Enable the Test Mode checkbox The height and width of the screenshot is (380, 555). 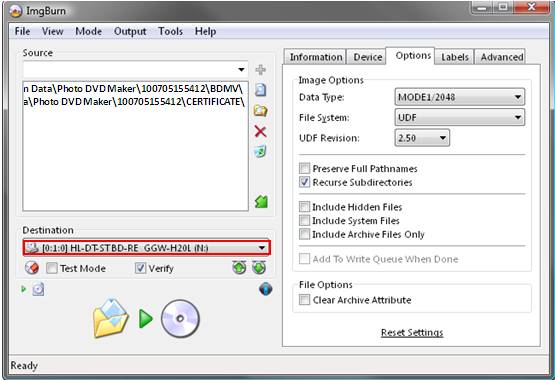pyautogui.click(x=52, y=268)
